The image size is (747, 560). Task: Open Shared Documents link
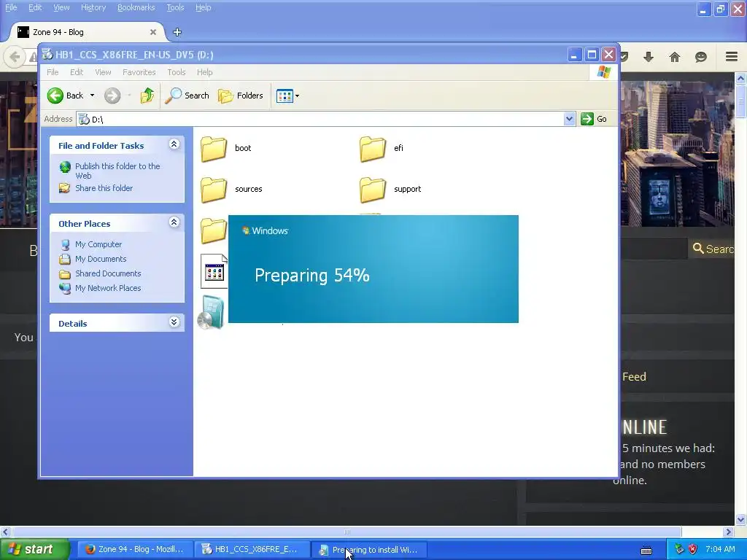click(x=108, y=274)
